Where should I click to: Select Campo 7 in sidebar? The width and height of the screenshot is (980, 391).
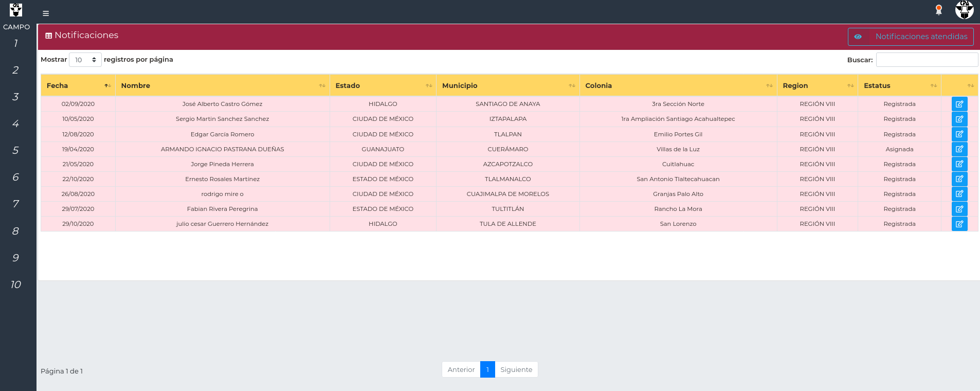pyautogui.click(x=16, y=204)
